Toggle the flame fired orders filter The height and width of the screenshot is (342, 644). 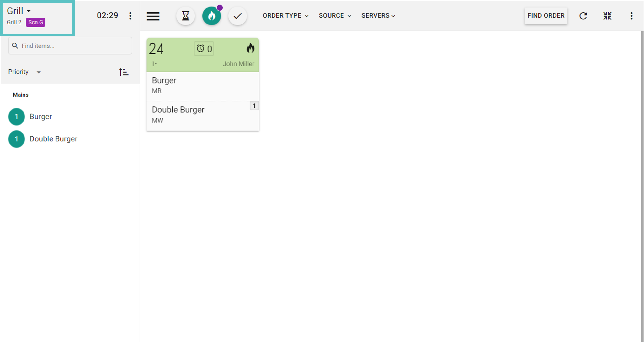click(x=211, y=16)
